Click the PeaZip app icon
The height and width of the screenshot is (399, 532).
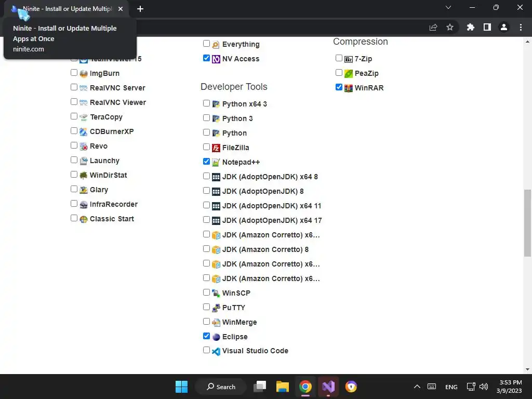(x=349, y=74)
